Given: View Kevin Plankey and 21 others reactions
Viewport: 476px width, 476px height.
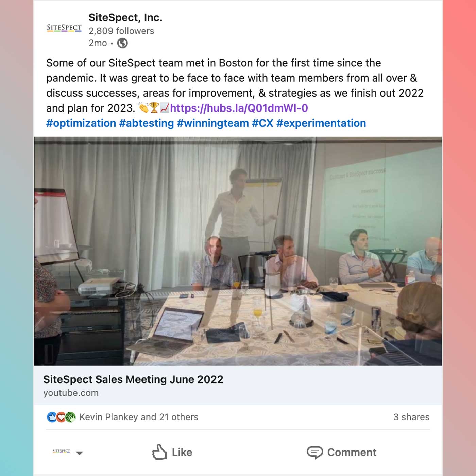Looking at the screenshot, I should coord(139,417).
